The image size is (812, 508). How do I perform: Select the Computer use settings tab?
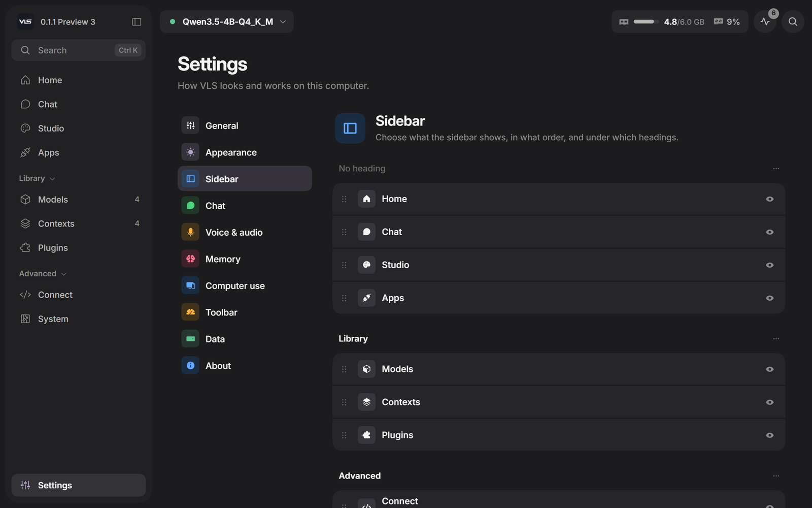pos(245,285)
